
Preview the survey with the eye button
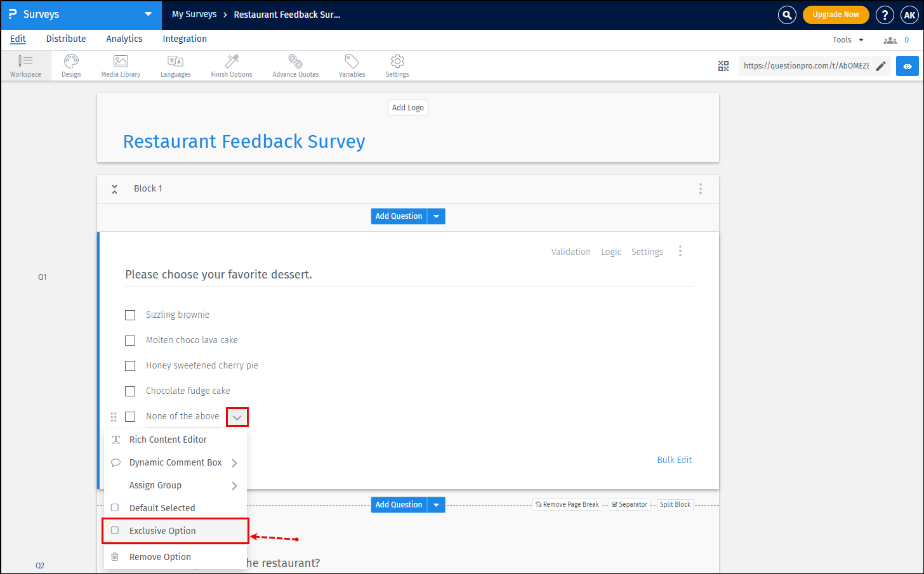[x=907, y=65]
